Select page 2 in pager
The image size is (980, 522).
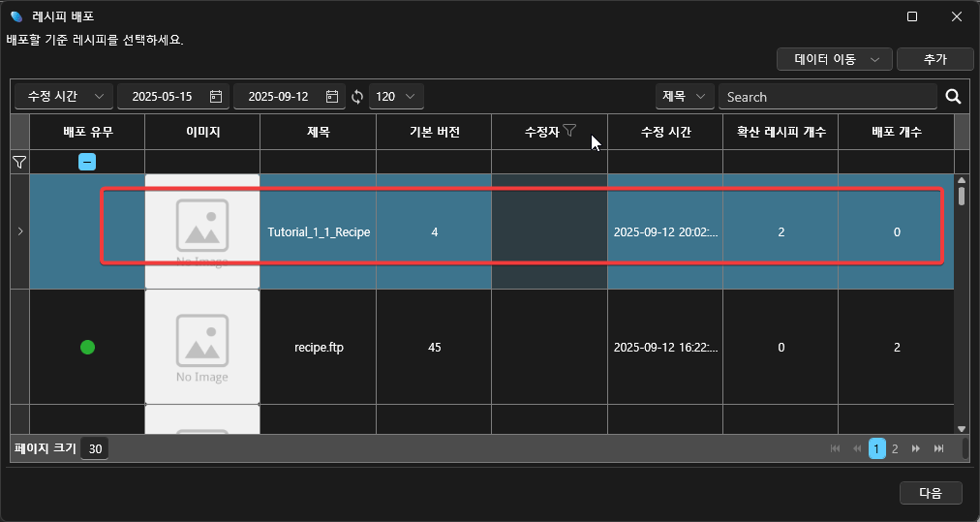(x=895, y=448)
